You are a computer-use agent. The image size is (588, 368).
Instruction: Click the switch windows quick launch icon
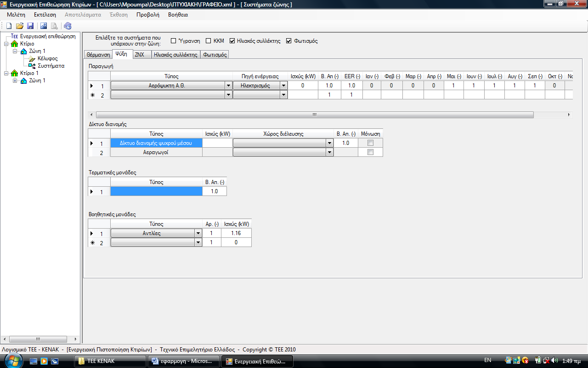click(x=54, y=361)
